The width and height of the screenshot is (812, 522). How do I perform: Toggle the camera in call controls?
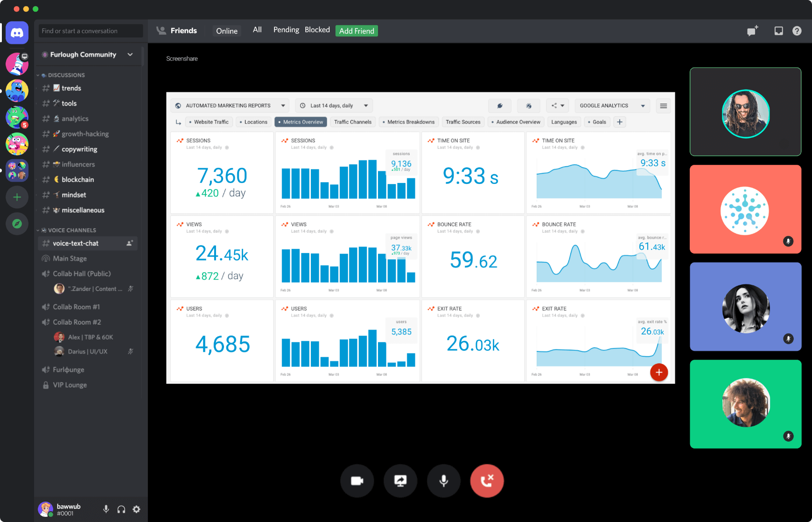pyautogui.click(x=357, y=480)
